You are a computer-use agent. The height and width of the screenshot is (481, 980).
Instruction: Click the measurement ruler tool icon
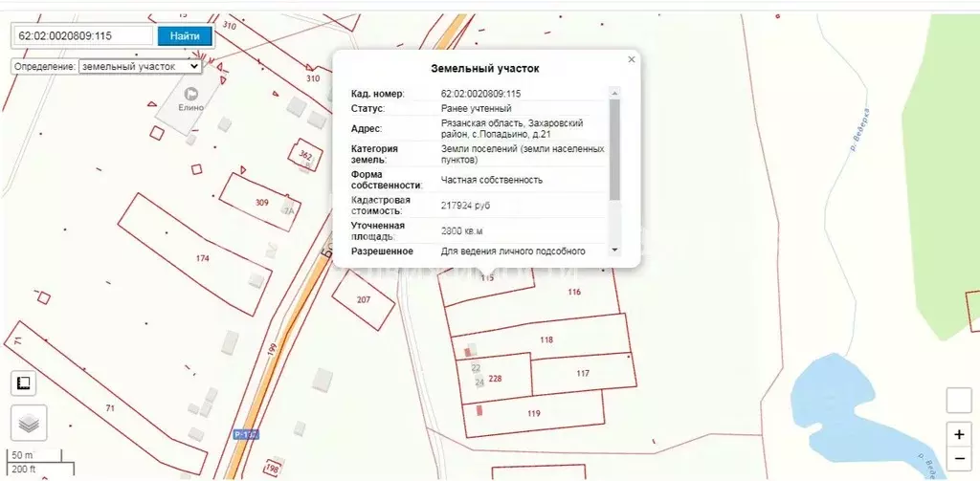[24, 383]
